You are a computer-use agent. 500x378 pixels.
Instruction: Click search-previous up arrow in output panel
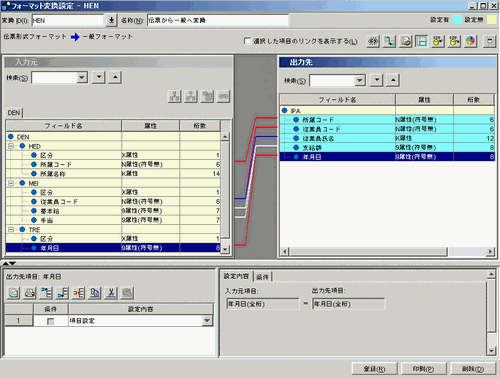tap(393, 80)
